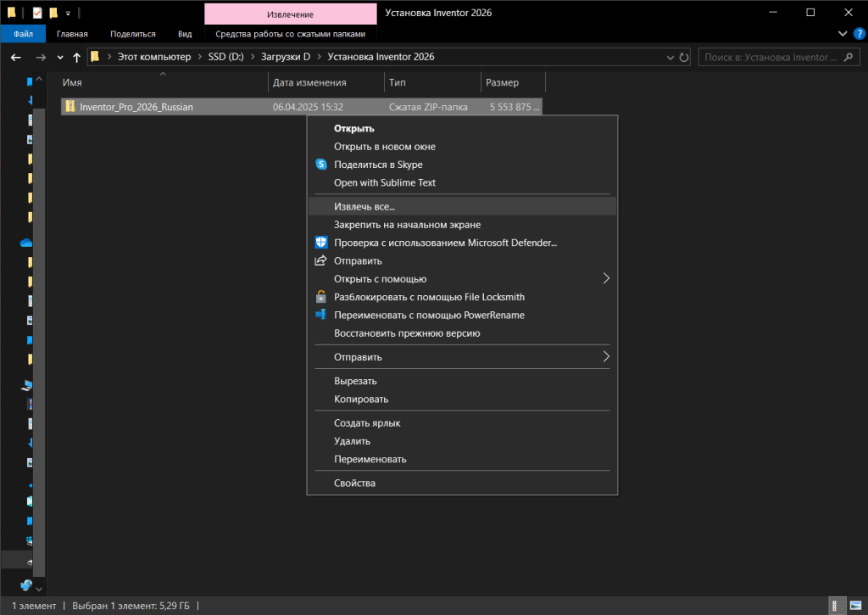The height and width of the screenshot is (615, 868).
Task: Sort by 'Дата изменения' column header
Action: 309,82
